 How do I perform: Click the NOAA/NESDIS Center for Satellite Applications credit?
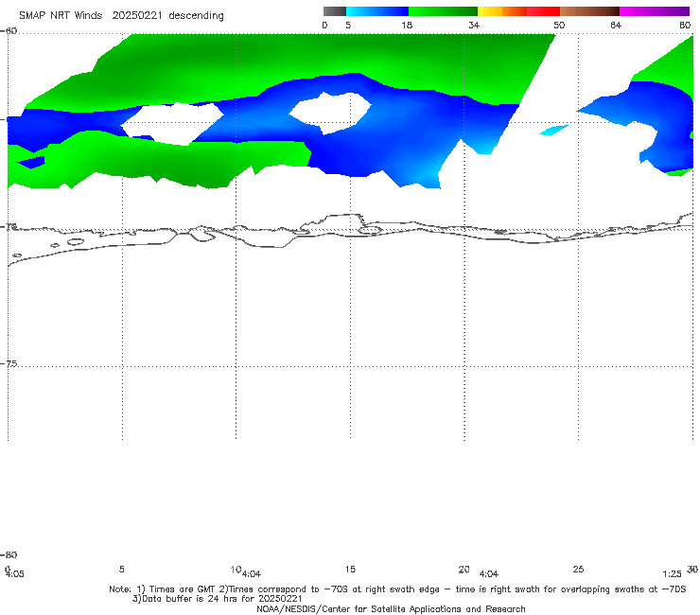tap(391, 608)
